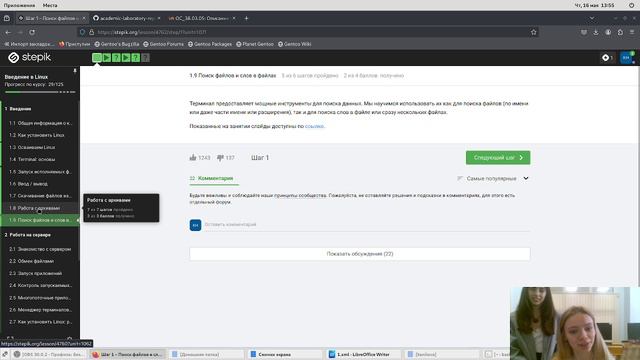Image resolution: width=640 pixels, height=360 pixels.
Task: Click the browser URL address bar
Action: [308, 32]
